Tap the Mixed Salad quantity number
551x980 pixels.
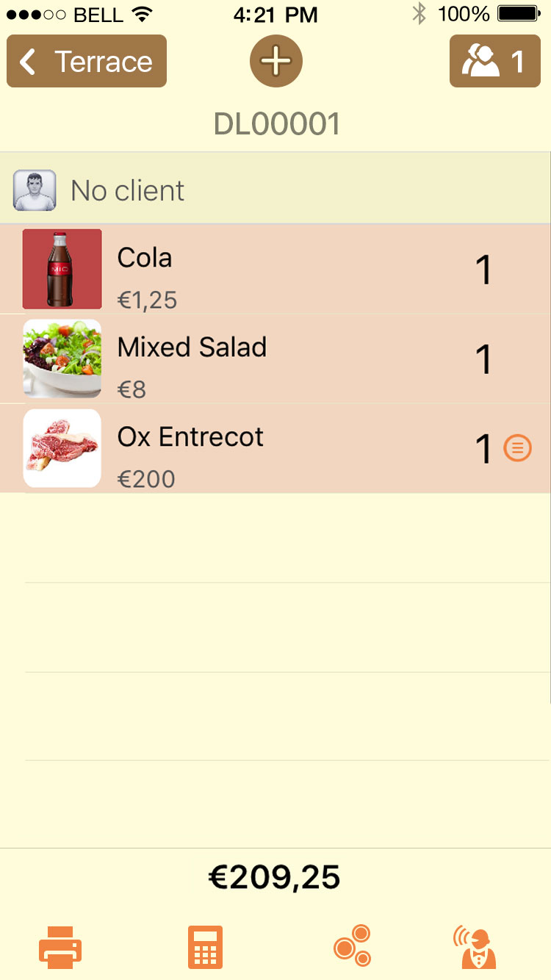point(483,360)
